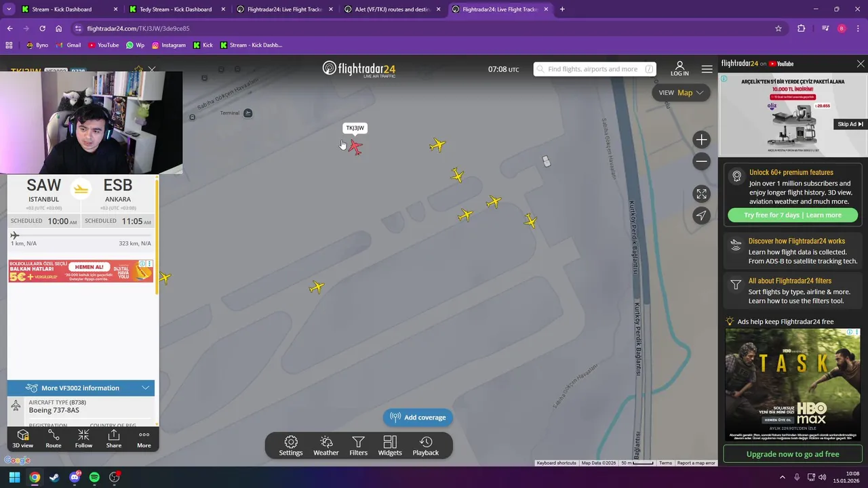Open Keyboard shortcuts link

[556, 463]
